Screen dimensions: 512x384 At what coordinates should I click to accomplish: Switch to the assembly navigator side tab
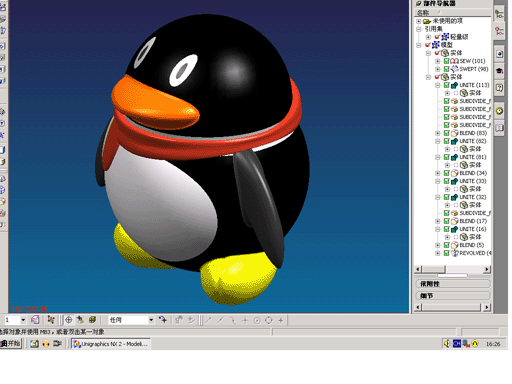click(x=499, y=14)
